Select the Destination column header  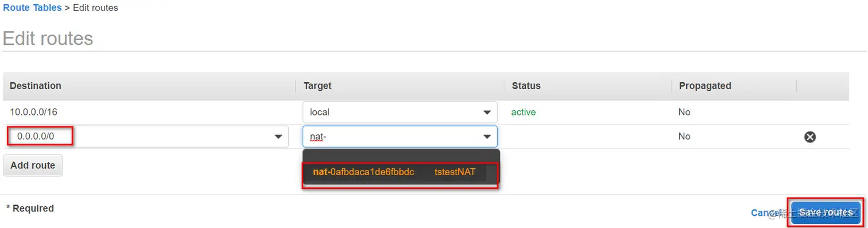(36, 86)
